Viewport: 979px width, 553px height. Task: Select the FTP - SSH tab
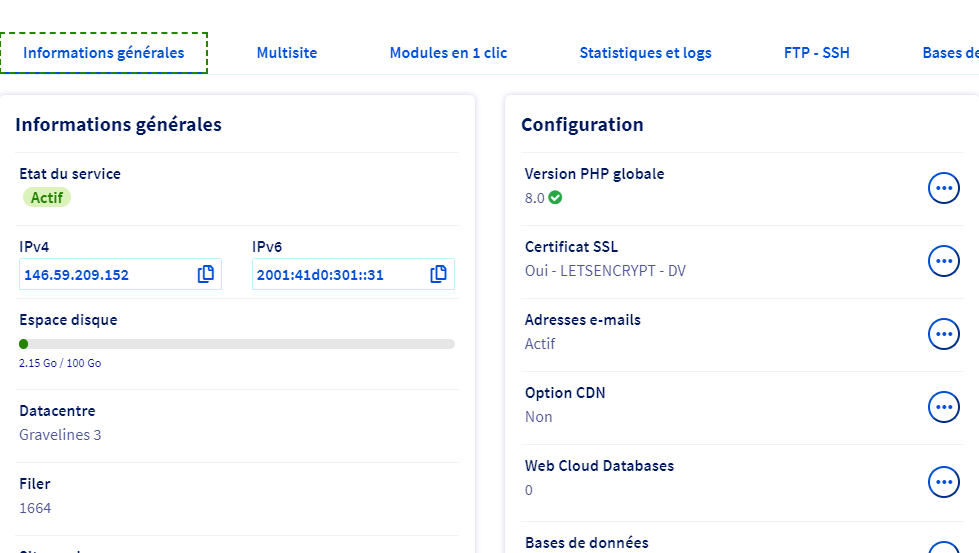click(x=816, y=53)
